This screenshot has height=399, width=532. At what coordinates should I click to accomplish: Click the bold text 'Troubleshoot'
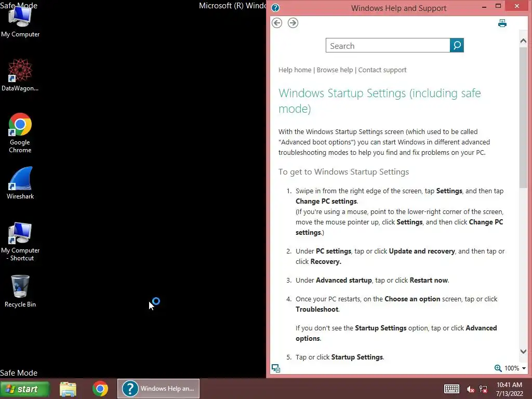(x=317, y=310)
